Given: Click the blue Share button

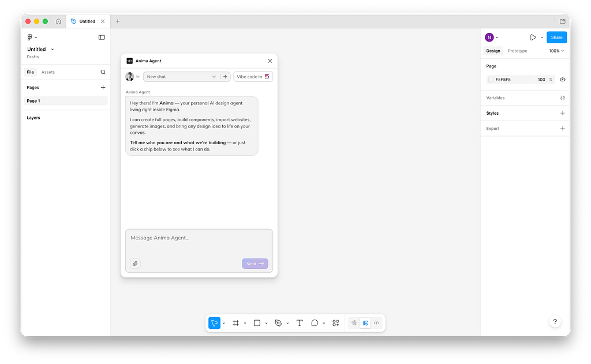Looking at the screenshot, I should pos(556,37).
